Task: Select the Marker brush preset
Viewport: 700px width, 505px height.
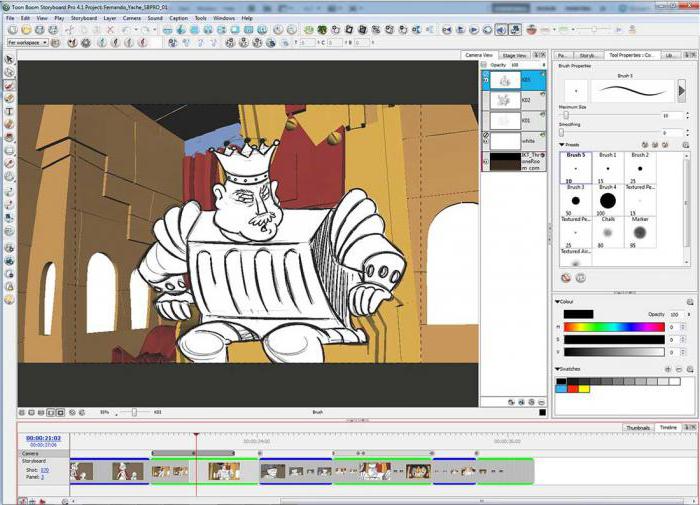Action: [640, 232]
